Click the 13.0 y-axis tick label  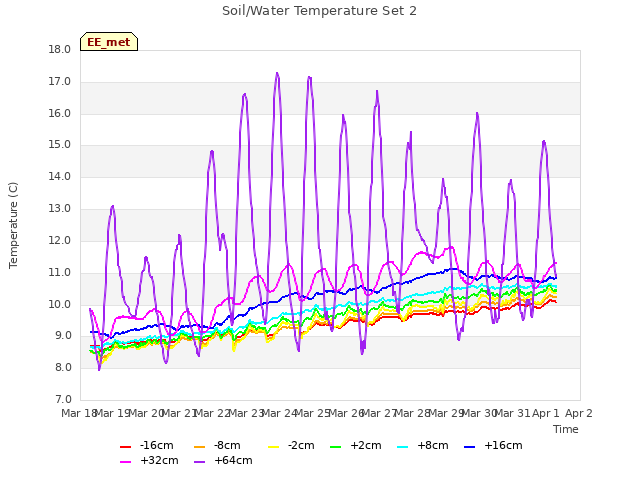pos(60,209)
